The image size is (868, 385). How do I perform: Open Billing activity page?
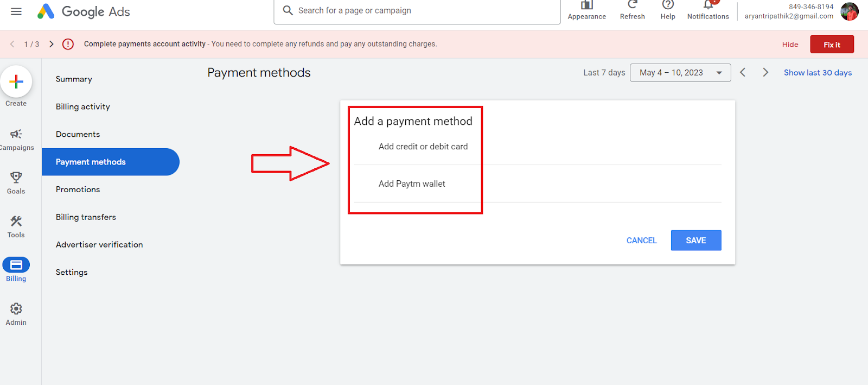point(83,107)
